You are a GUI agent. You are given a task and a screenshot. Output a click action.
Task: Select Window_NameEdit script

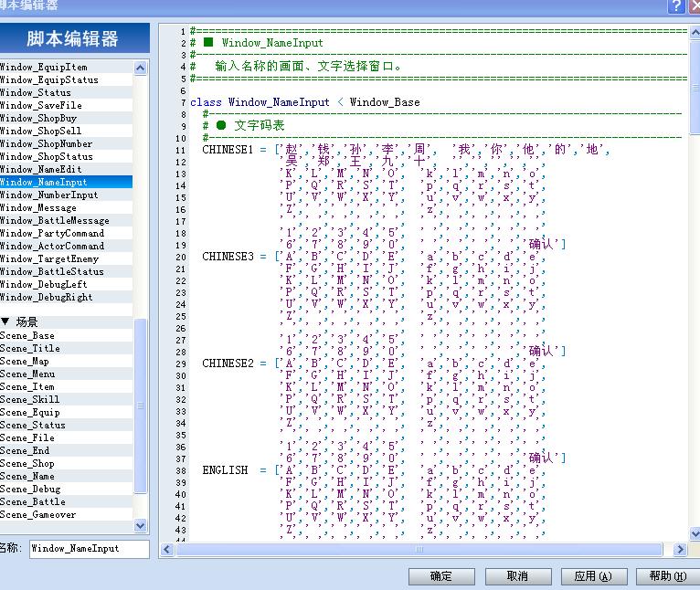click(x=66, y=169)
